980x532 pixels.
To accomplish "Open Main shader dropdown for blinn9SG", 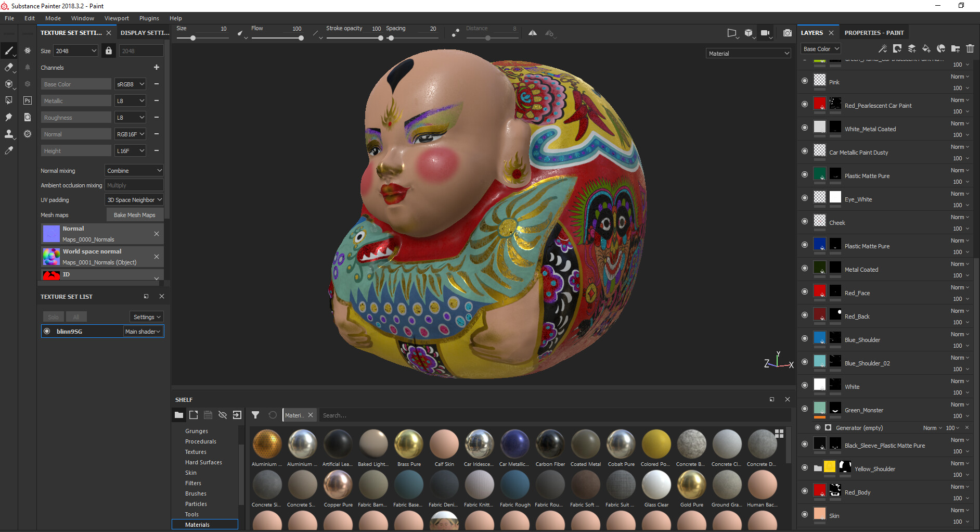I will click(x=143, y=331).
